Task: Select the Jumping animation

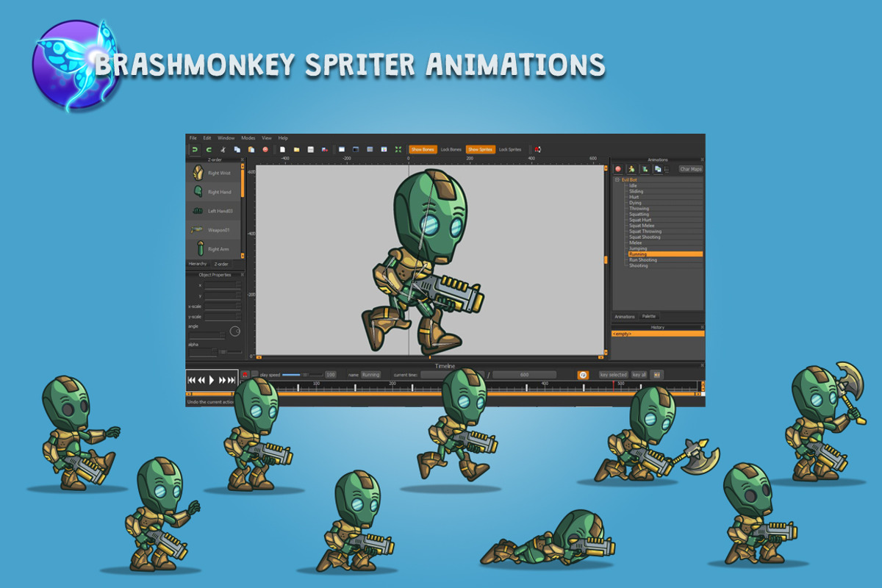Action: pyautogui.click(x=665, y=248)
